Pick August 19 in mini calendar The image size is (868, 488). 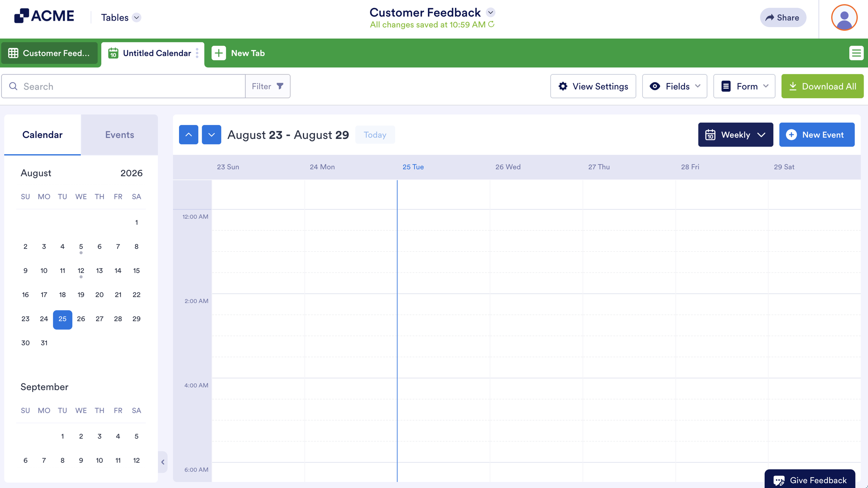(81, 295)
